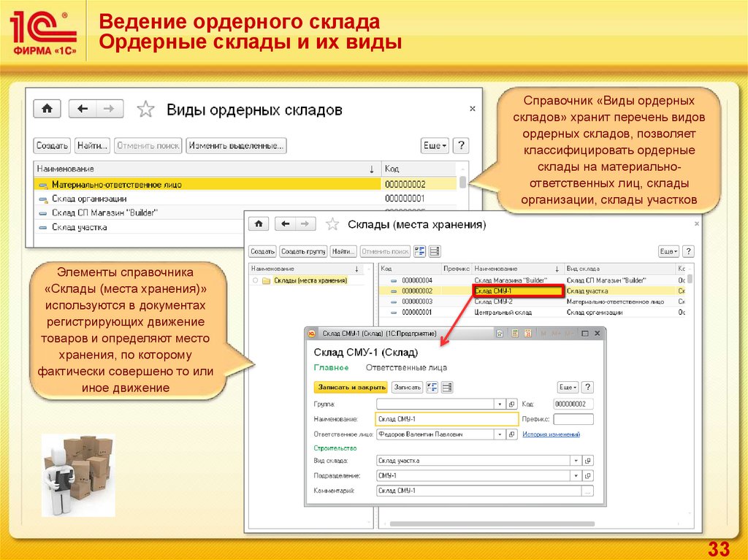Open the calculator icon in Склад СМУ-1 title bar

pyautogui.click(x=515, y=333)
